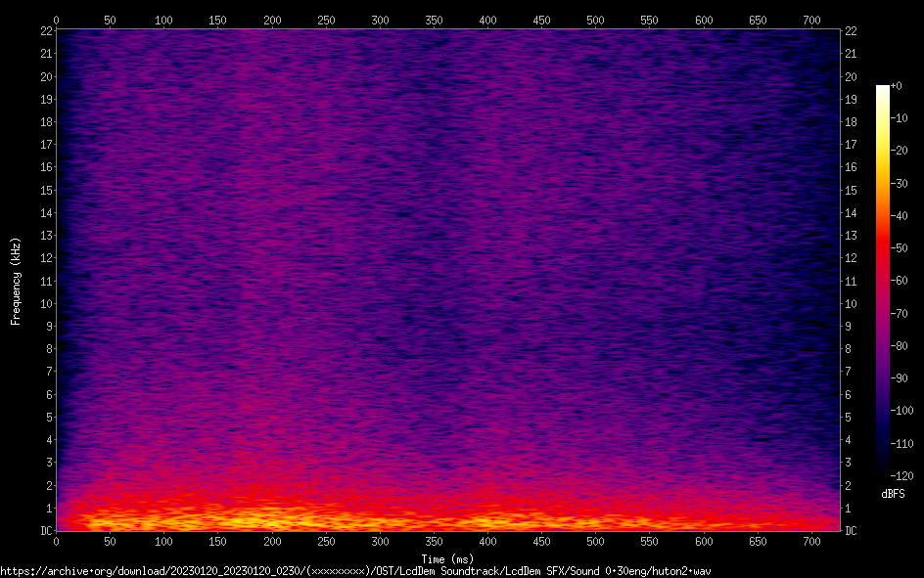The image size is (924, 578).
Task: Select the brightest top of the dBFS color bar
Action: tap(883, 90)
